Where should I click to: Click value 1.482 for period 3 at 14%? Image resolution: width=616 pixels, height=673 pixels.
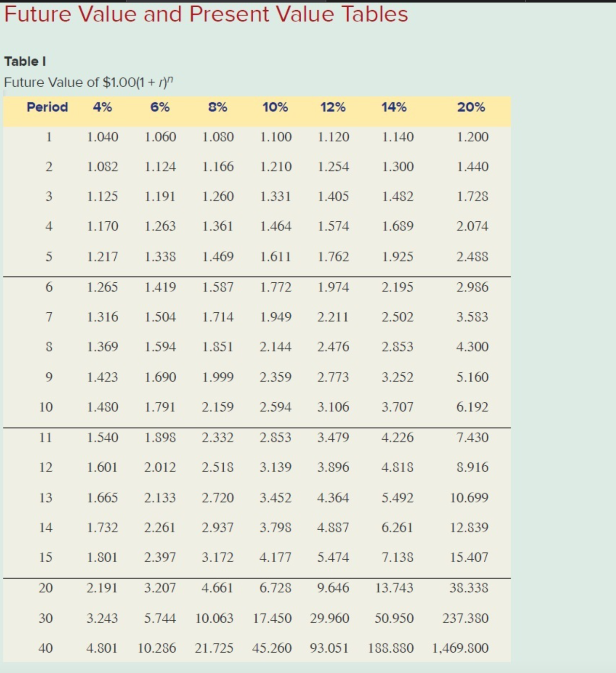point(397,197)
